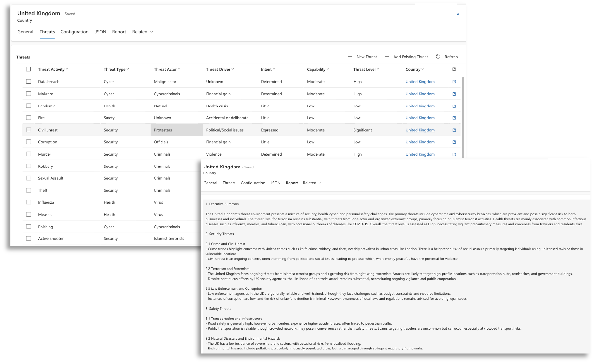594x364 pixels.
Task: Tick the select-all checkbox in header
Action: tap(28, 69)
